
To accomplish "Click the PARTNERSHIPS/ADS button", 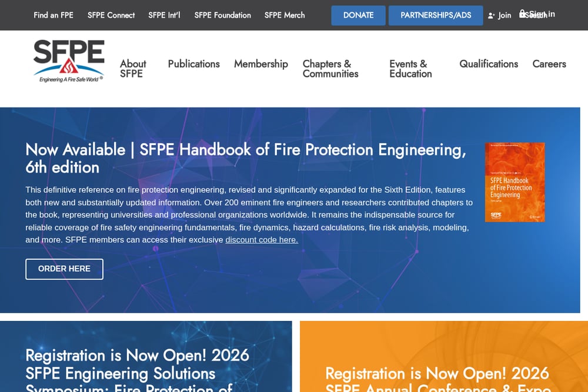I will tap(436, 15).
